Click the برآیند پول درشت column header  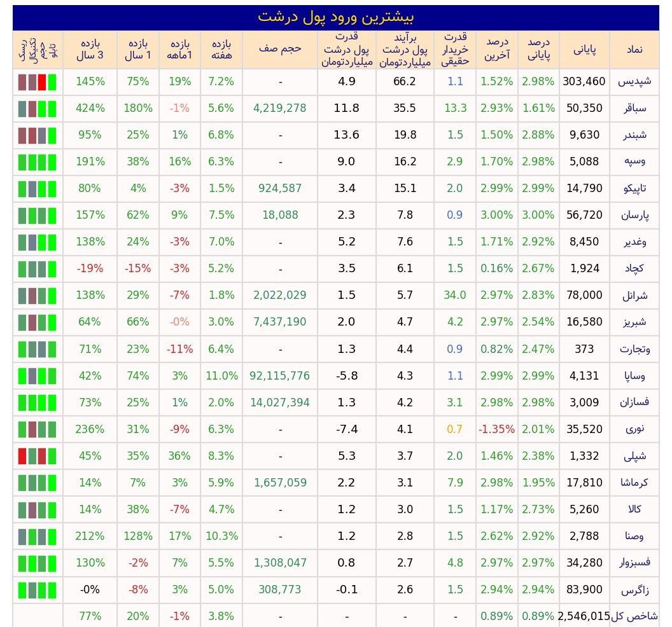pyautogui.click(x=405, y=49)
